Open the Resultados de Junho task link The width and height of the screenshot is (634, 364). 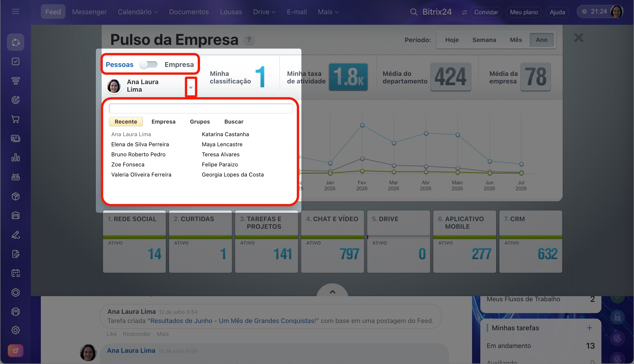[233, 321]
